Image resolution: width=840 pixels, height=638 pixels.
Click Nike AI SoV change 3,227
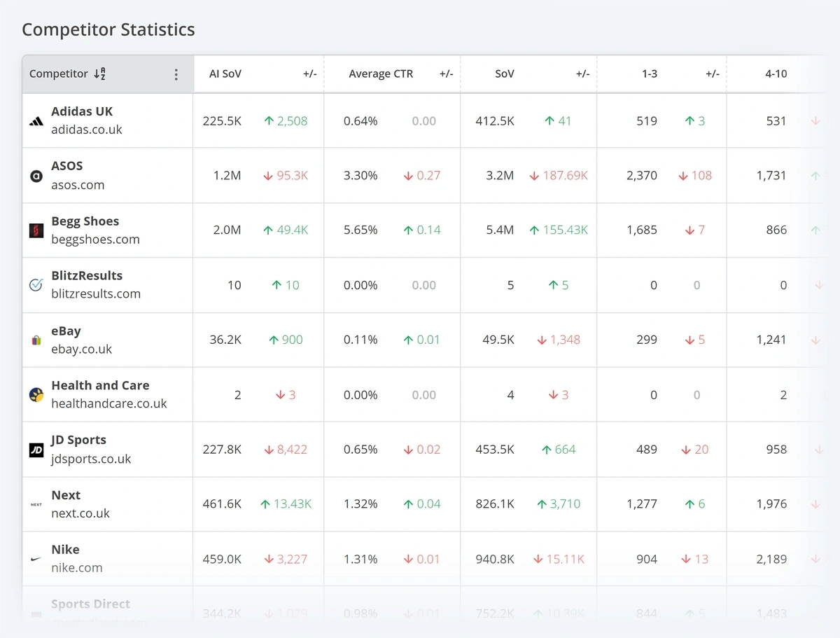286,559
